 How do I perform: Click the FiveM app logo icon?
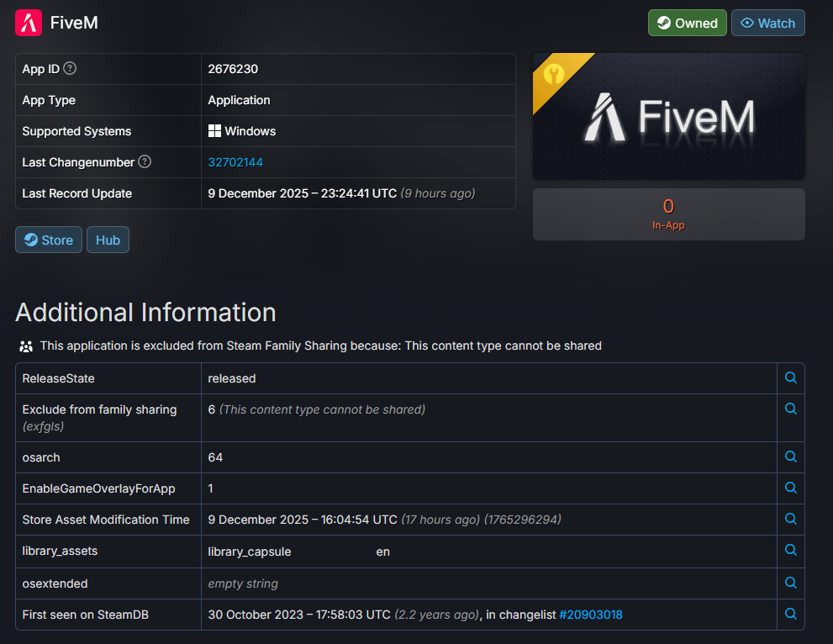pyautogui.click(x=28, y=23)
